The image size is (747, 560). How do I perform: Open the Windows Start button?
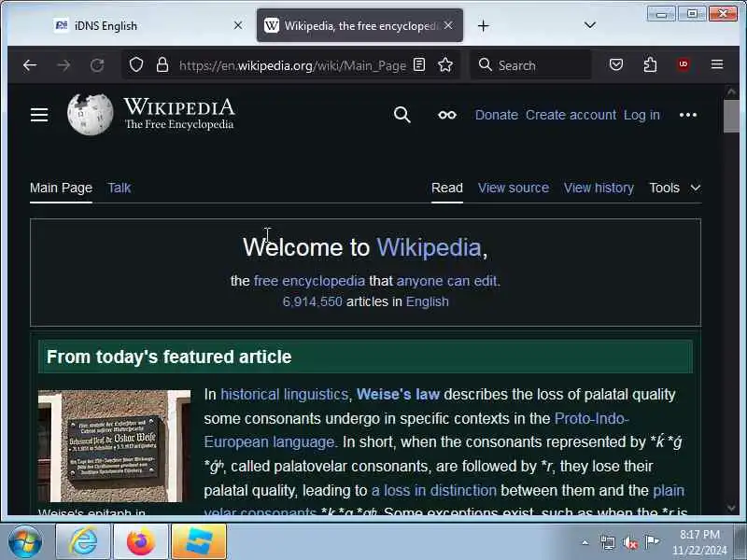pos(25,542)
